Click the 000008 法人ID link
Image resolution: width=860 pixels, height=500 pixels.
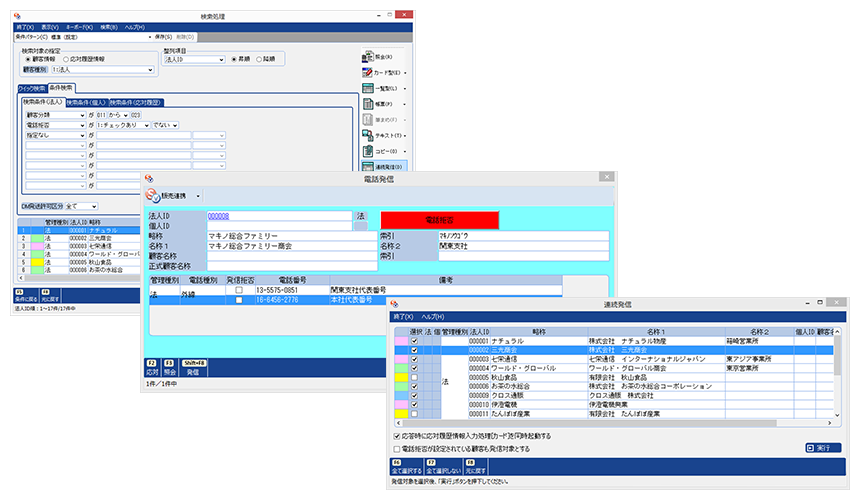tap(219, 216)
